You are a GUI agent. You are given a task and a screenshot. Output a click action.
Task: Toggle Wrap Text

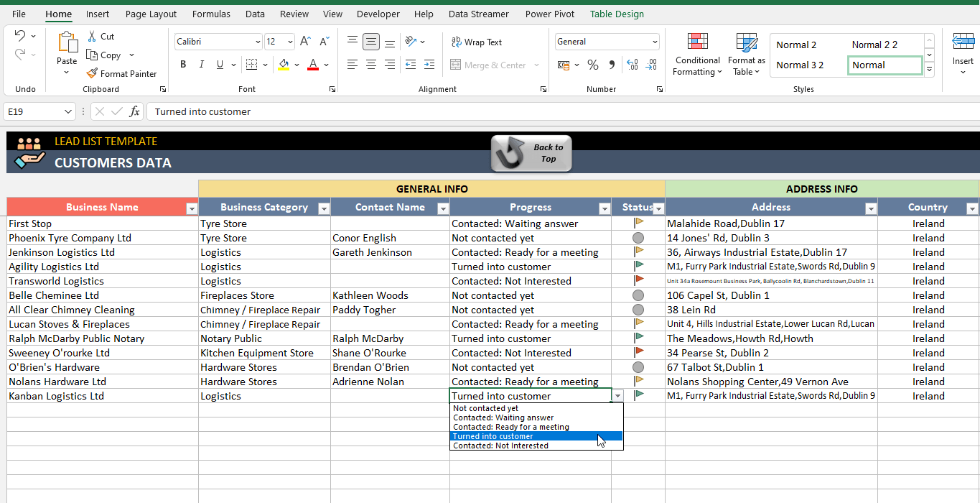(477, 42)
